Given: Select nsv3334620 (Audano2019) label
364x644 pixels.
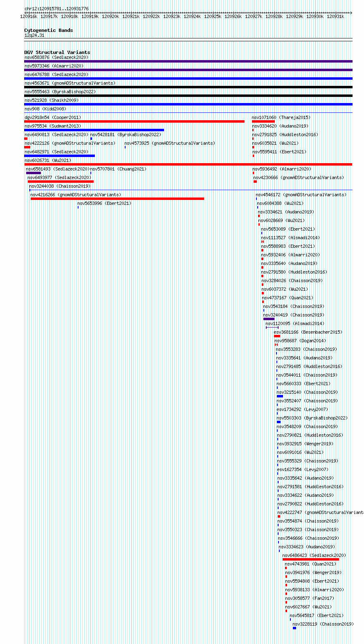Looking at the screenshot, I should pos(281,126).
